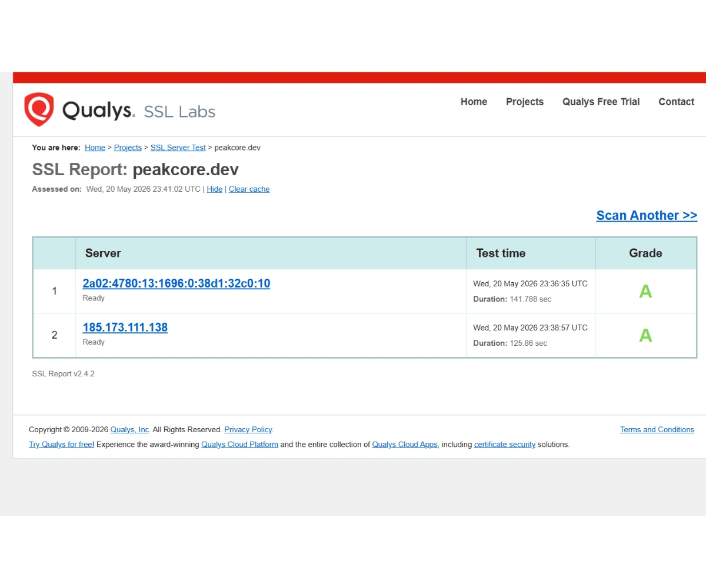Viewport: 706px width, 588px height.
Task: Click the row number 1 cell
Action: click(x=55, y=291)
